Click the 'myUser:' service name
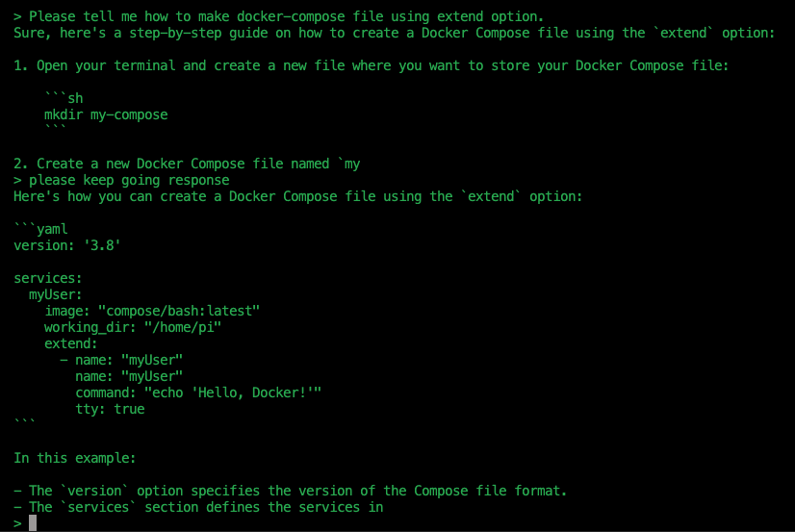This screenshot has width=795, height=532. click(x=55, y=295)
